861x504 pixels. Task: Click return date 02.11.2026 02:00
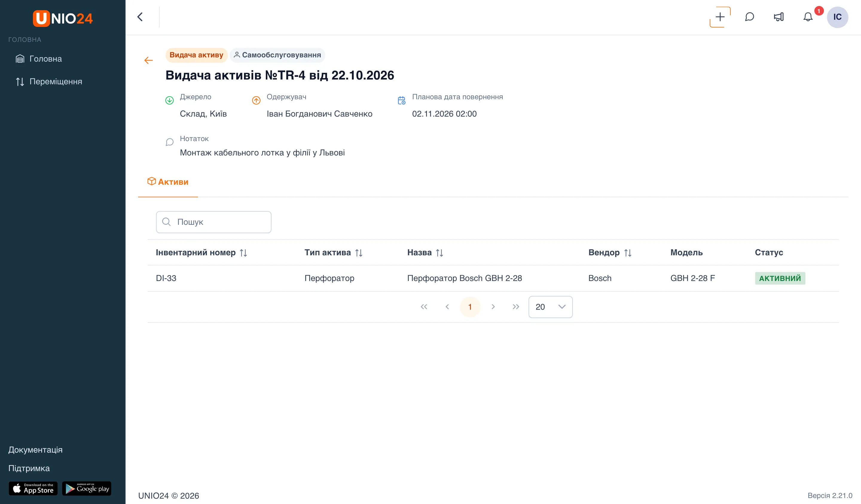(x=444, y=114)
